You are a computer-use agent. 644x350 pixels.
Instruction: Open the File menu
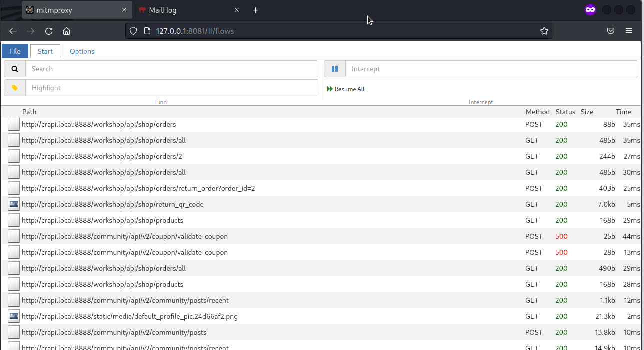(x=15, y=51)
